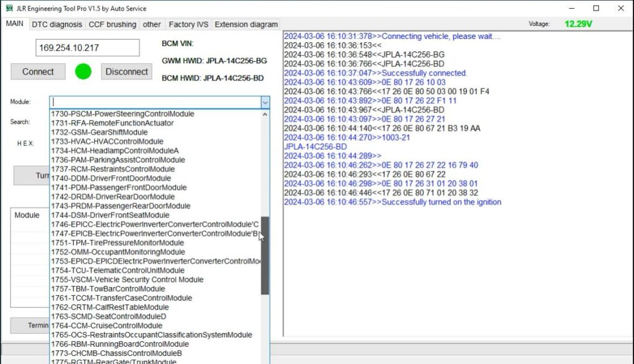Click the partially hidden Terminate button

(30, 326)
